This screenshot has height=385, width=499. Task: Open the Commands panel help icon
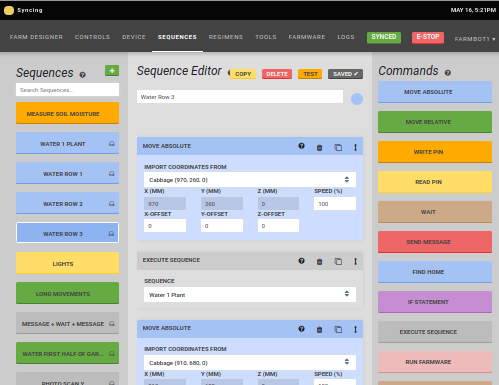click(448, 73)
